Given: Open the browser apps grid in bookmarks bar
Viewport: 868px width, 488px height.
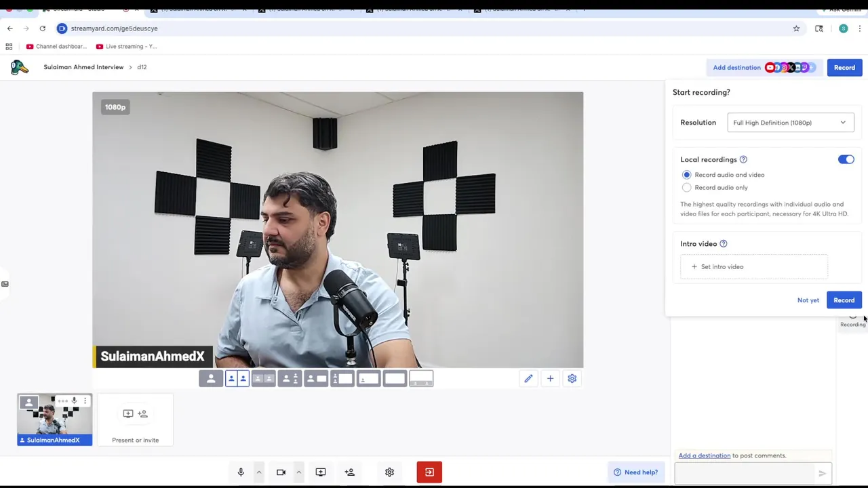Looking at the screenshot, I should [9, 47].
